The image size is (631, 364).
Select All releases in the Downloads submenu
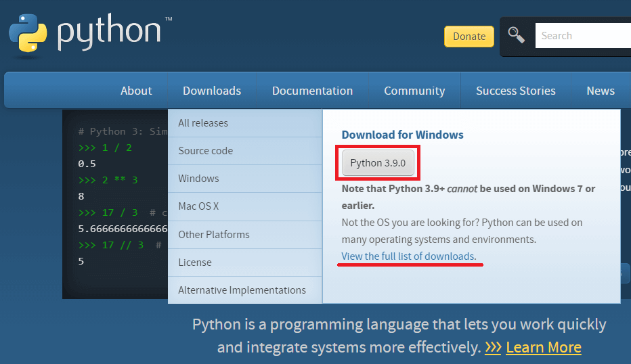point(245,123)
